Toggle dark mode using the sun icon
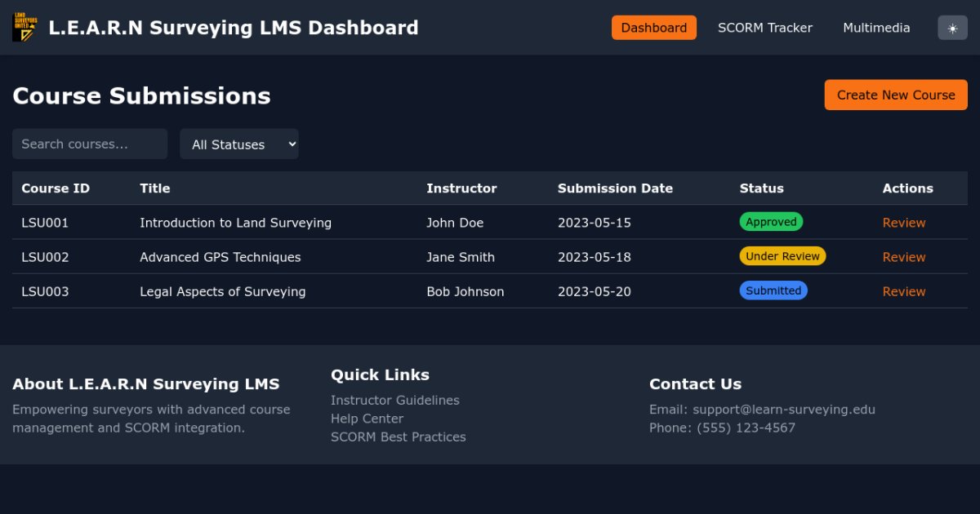Image resolution: width=980 pixels, height=514 pixels. [952, 27]
